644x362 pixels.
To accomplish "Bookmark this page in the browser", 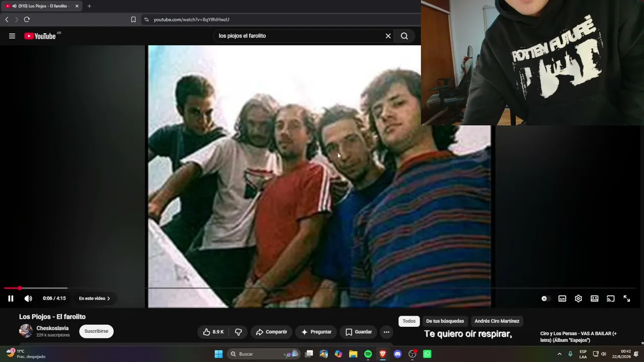I will pyautogui.click(x=133, y=20).
